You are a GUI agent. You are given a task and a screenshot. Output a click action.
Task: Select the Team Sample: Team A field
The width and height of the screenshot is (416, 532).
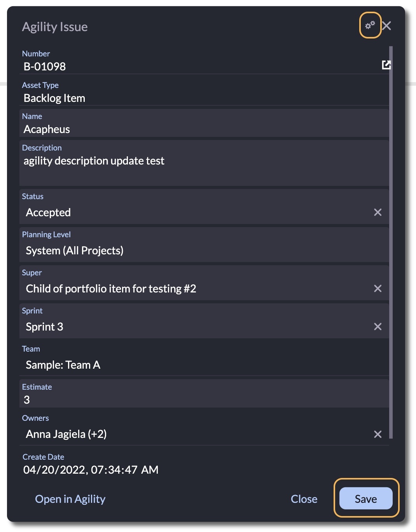point(204,359)
